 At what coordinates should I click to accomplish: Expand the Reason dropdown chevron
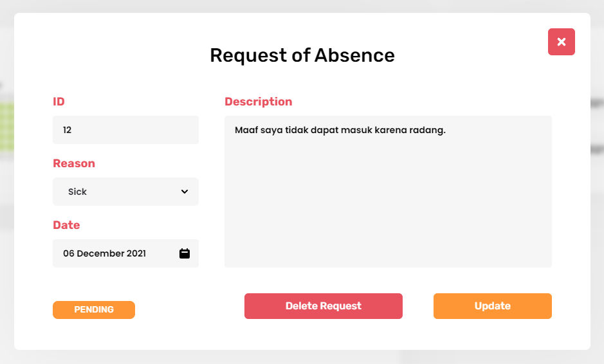point(185,192)
